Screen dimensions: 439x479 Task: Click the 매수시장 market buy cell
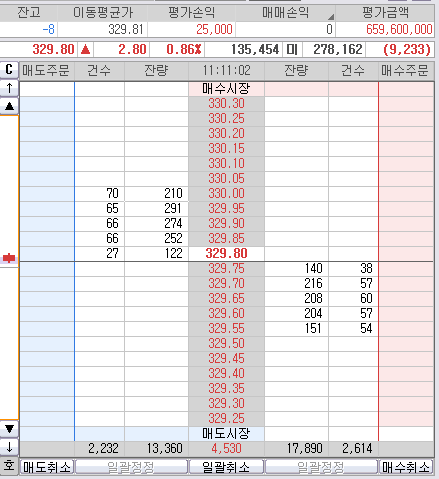[226, 89]
